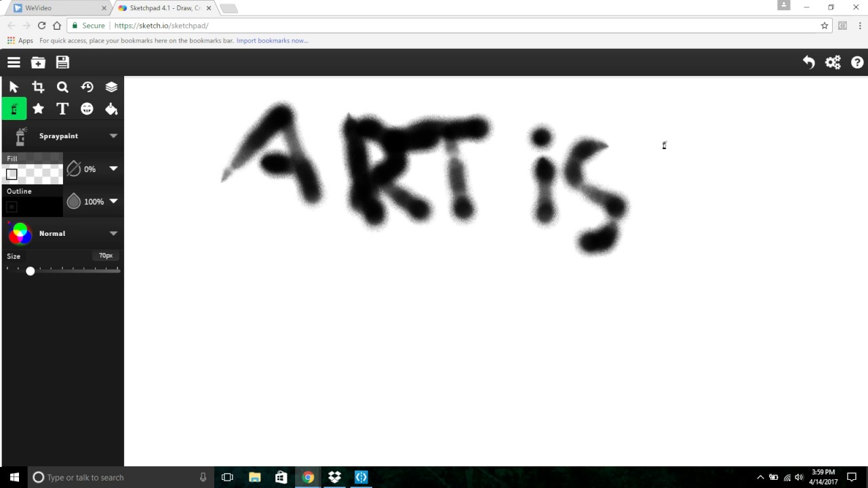
Task: Select the Fill bucket tool
Action: 111,108
